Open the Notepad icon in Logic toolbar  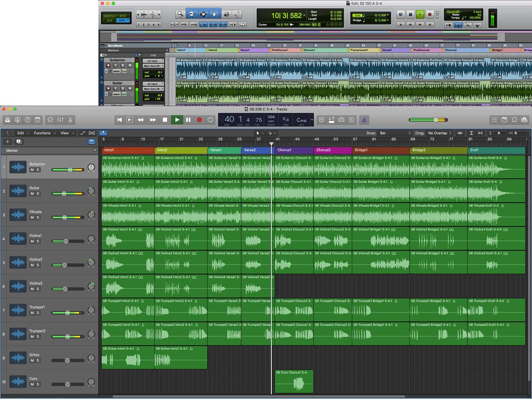point(504,120)
